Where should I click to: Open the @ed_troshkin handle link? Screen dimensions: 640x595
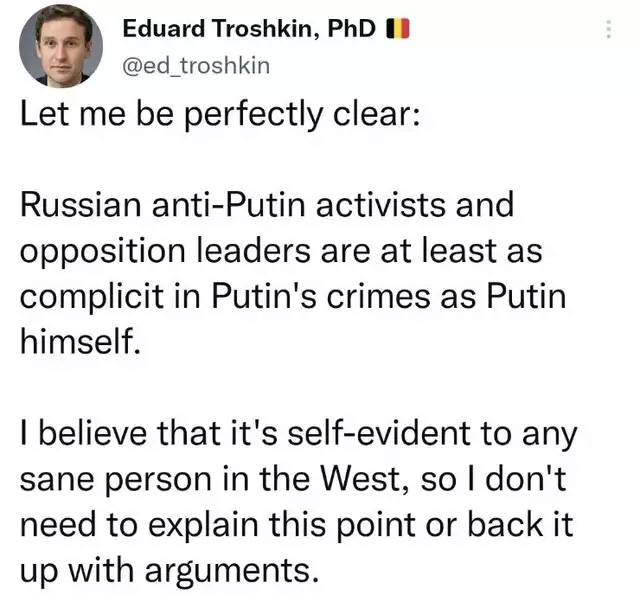pos(195,67)
